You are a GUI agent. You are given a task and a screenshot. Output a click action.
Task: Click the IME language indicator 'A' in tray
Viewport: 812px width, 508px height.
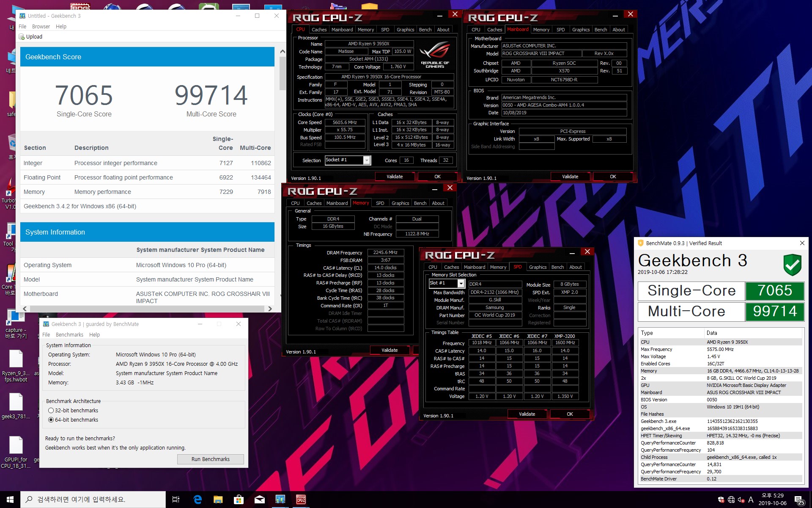click(x=751, y=500)
